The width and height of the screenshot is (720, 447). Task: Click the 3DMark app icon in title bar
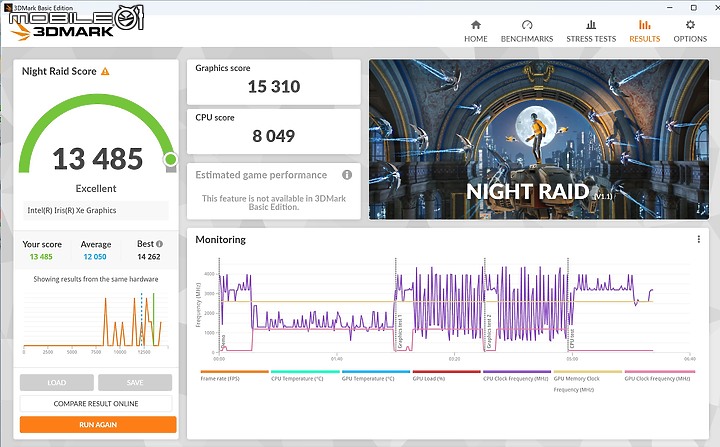click(x=7, y=7)
